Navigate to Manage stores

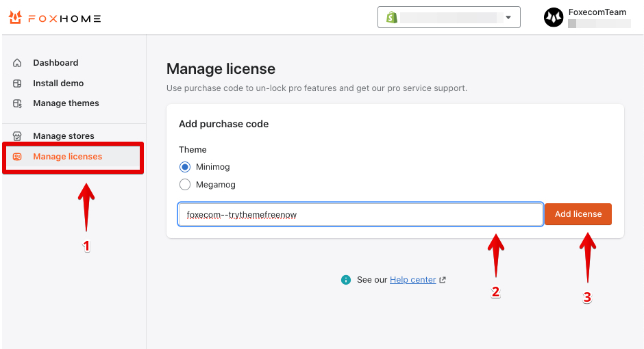pos(64,135)
